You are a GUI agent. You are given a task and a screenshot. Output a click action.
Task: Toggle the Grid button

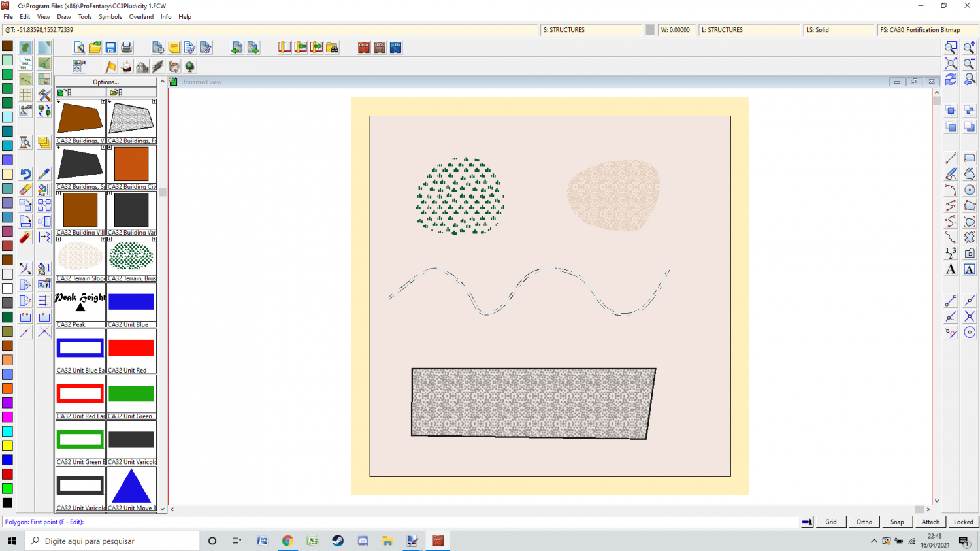831,522
